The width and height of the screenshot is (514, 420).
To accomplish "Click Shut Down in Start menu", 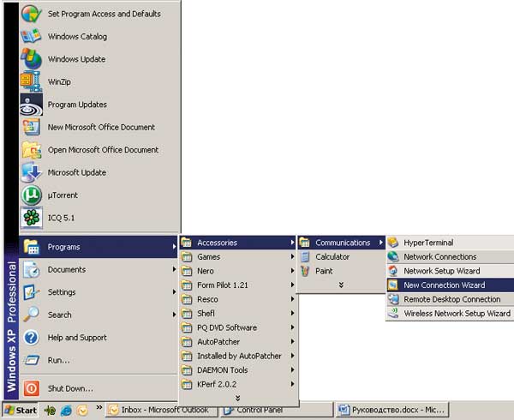I will click(x=70, y=388).
